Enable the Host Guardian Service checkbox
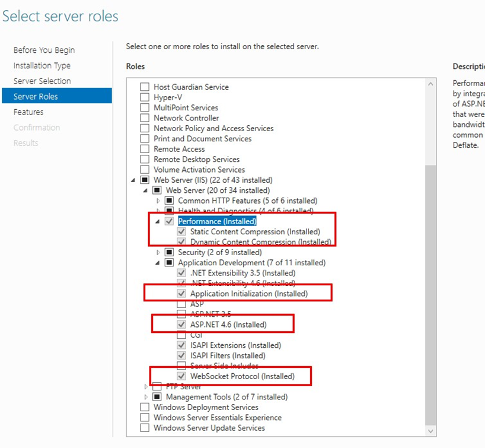Image resolution: width=485 pixels, height=448 pixels. pos(145,87)
